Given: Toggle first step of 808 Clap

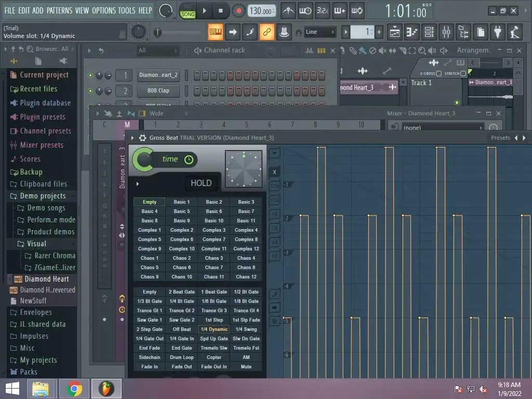Looking at the screenshot, I should pos(197,91).
